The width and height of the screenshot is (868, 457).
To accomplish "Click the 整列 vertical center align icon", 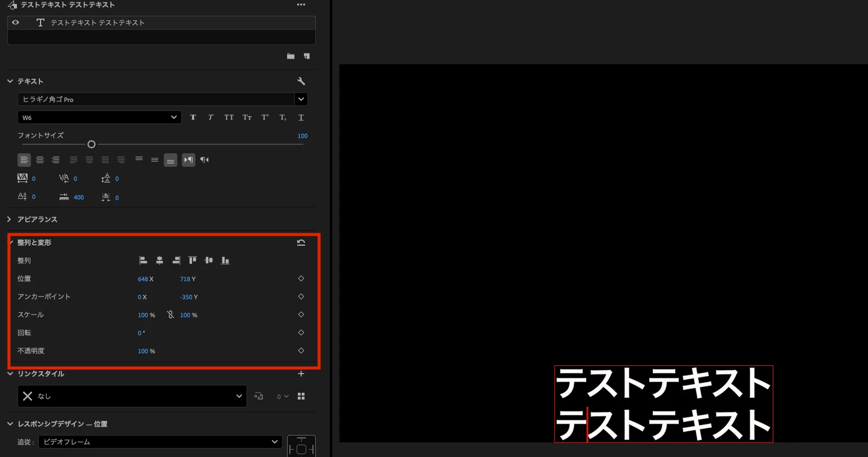I will [209, 260].
